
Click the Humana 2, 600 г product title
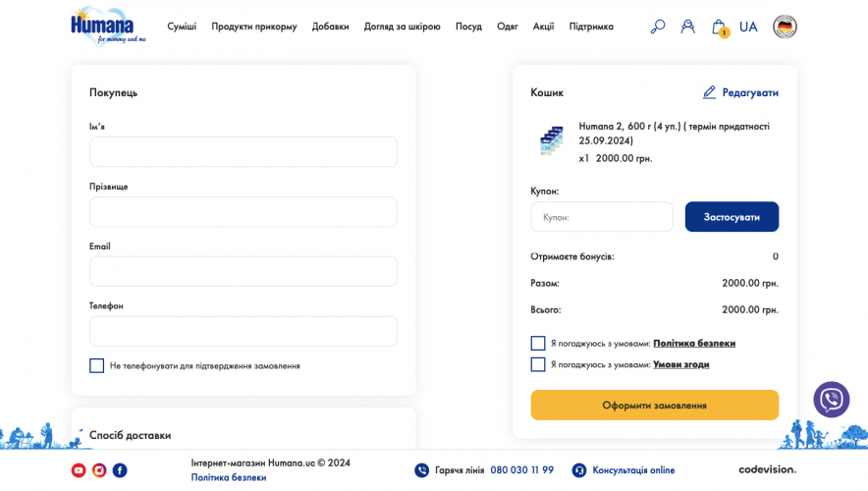[675, 134]
